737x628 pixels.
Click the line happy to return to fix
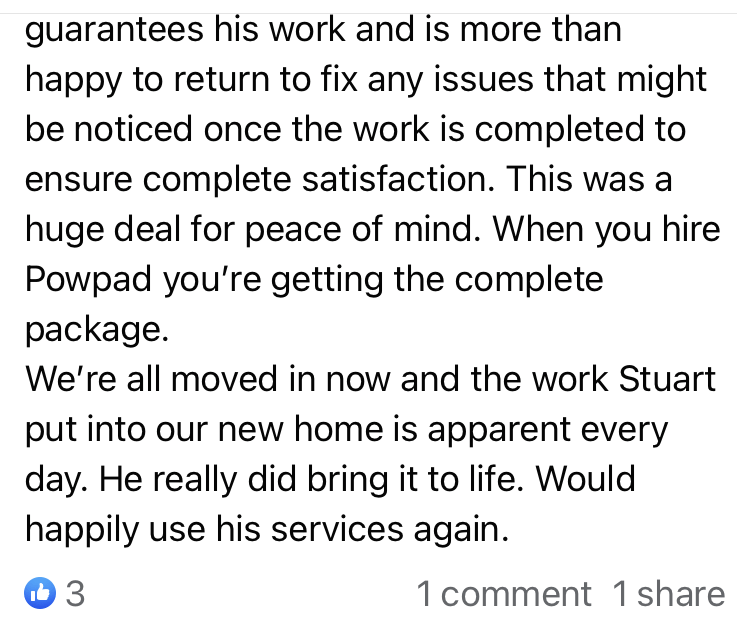pos(366,80)
